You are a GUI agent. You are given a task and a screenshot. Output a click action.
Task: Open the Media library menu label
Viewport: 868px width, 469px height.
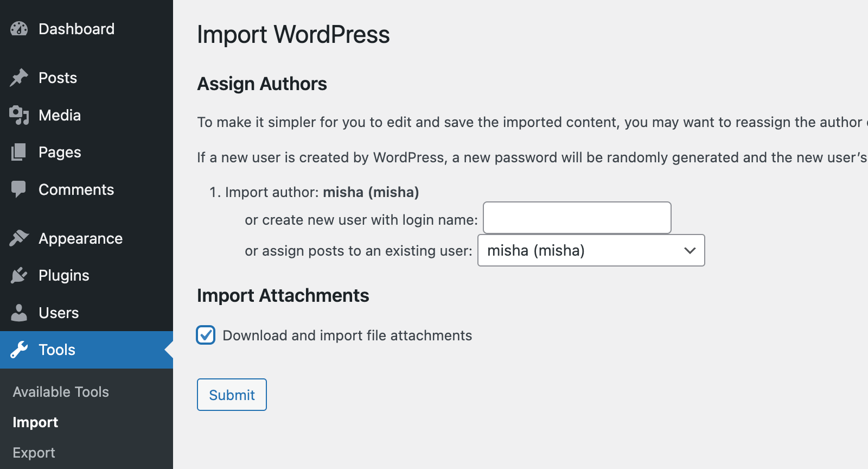click(x=60, y=115)
